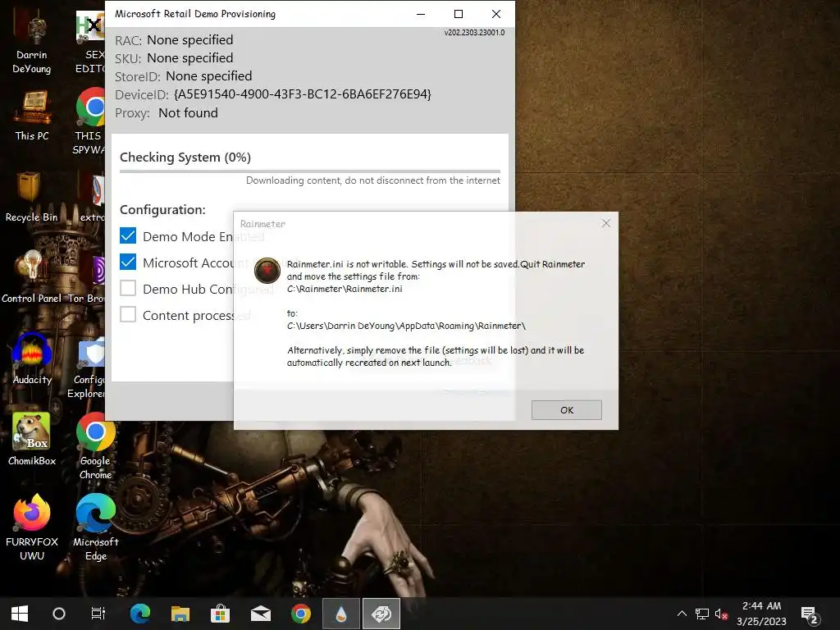
Task: Open the SEX EDITO desktop icon
Action: tap(90, 40)
